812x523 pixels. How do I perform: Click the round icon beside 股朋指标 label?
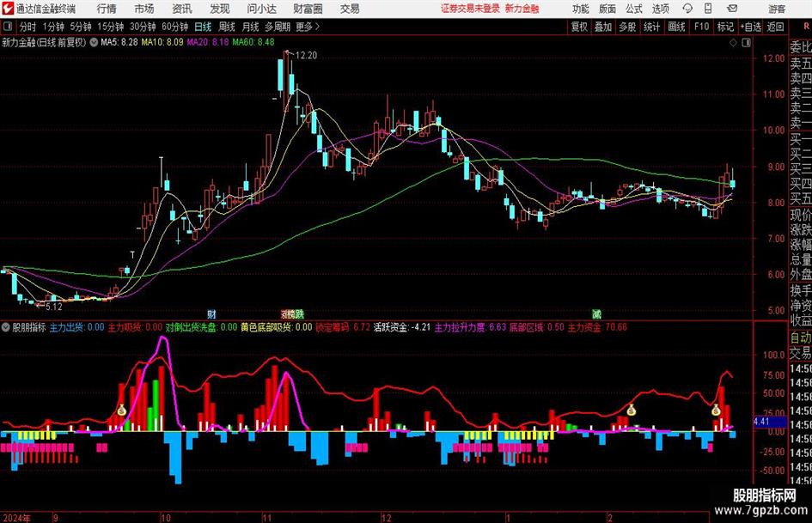(x=6, y=327)
